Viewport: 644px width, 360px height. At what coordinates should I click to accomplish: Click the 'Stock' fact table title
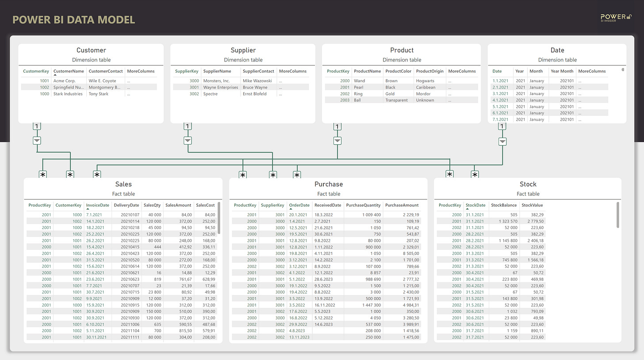[528, 184]
